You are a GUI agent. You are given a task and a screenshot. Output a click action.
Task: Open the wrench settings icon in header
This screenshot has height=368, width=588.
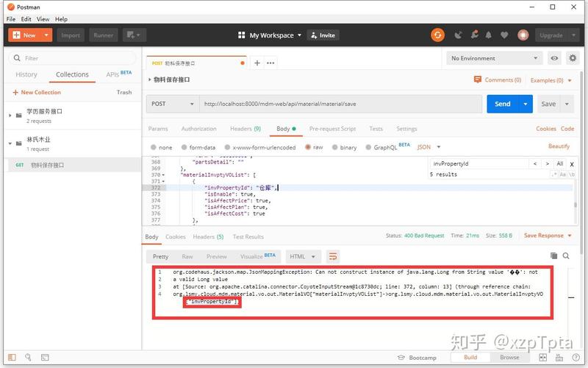click(x=474, y=35)
